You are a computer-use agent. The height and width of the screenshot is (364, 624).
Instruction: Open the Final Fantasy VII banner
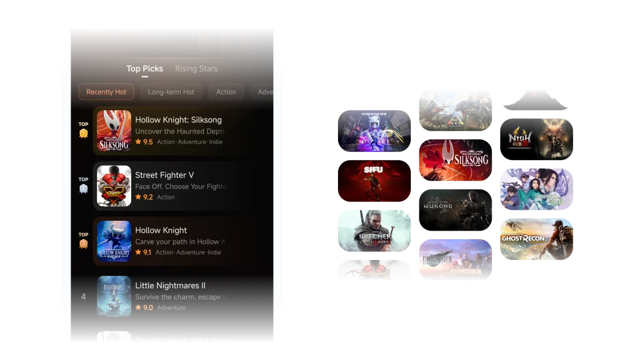[455, 260]
